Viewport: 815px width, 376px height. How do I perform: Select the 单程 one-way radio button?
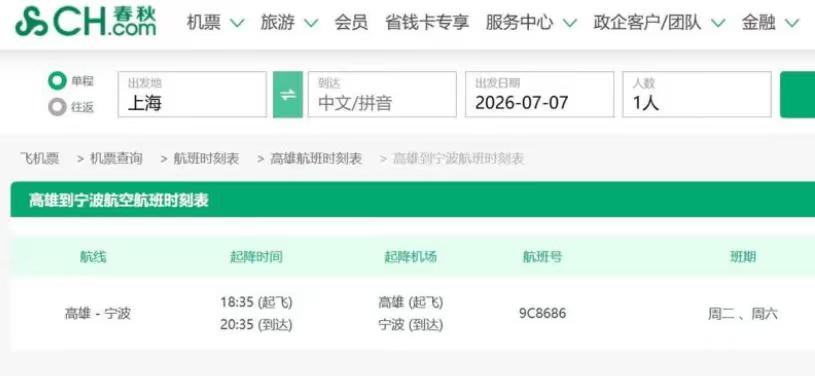pos(57,81)
